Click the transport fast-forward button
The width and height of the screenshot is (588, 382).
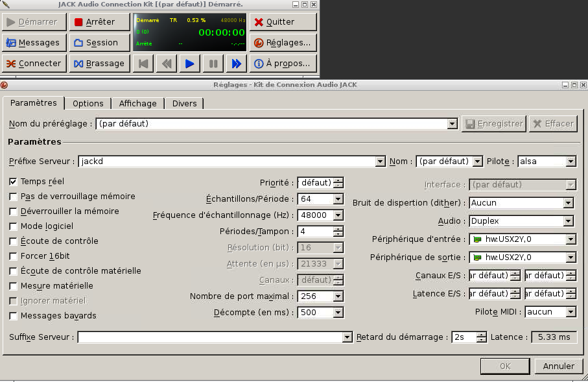click(236, 64)
